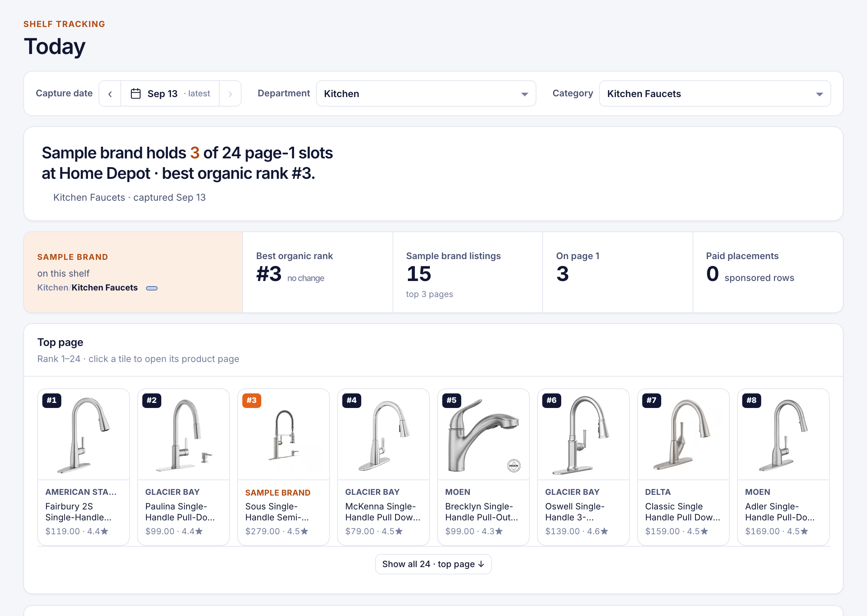Click the Kitchen breadcrumb link
The width and height of the screenshot is (867, 616).
(x=52, y=288)
